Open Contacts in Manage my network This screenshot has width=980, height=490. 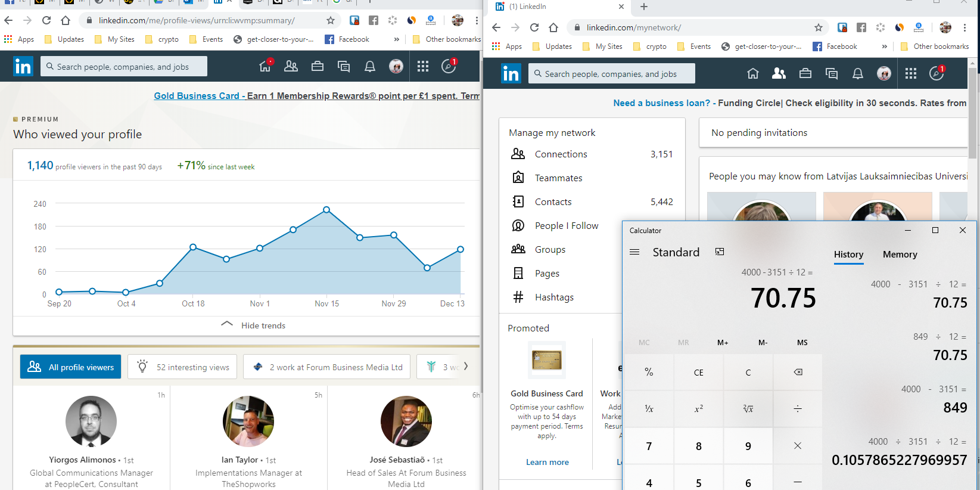(592, 201)
